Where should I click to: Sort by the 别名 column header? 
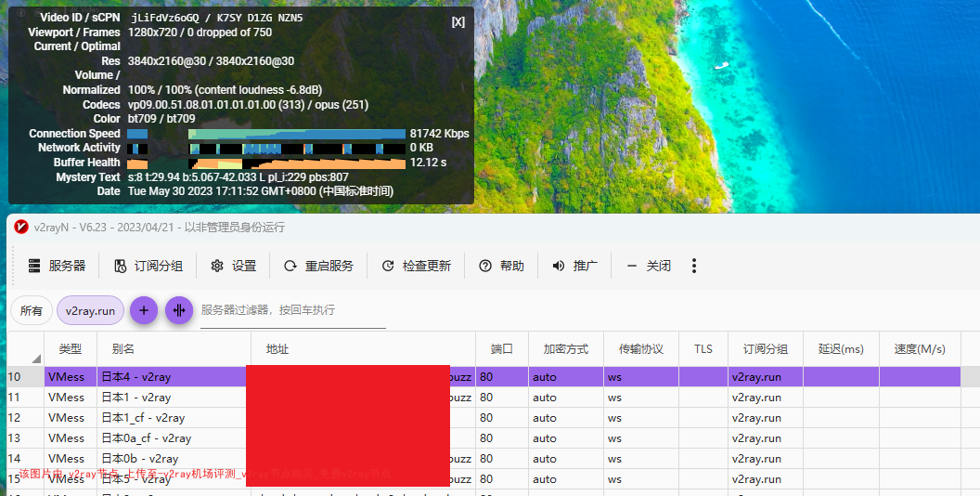click(174, 349)
